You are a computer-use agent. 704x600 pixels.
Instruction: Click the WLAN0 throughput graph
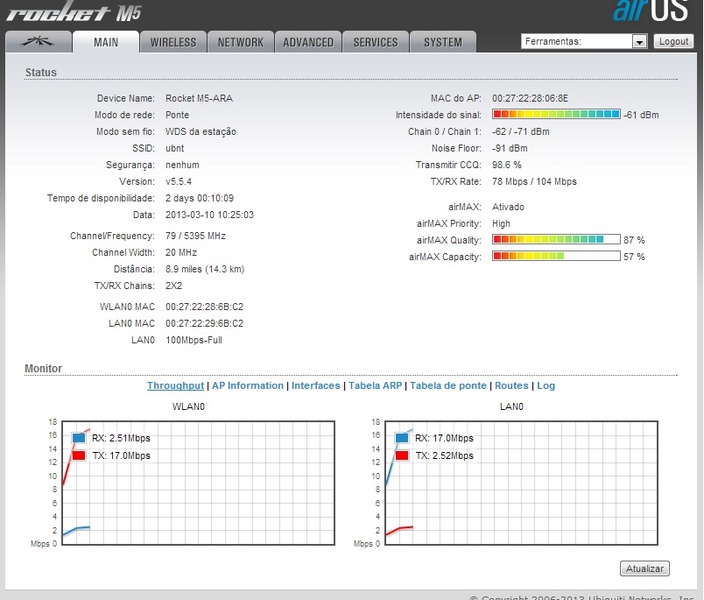[x=198, y=483]
